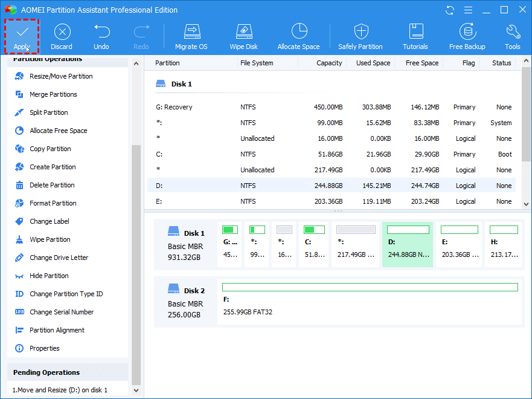The width and height of the screenshot is (532, 399).
Task: Select pending operation Move and Resize (D:)
Action: coord(60,390)
